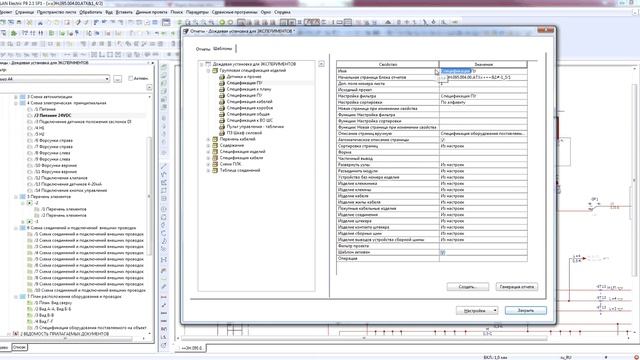Expand the Содержание node
The image size is (640, 360).
tap(208, 145)
